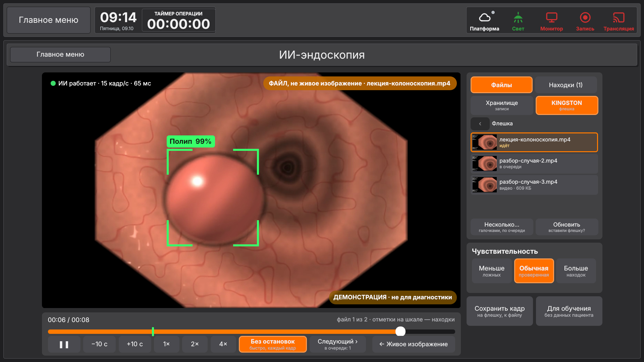Select Меньше ложных sensitivity
Image resolution: width=644 pixels, height=362 pixels.
(491, 271)
